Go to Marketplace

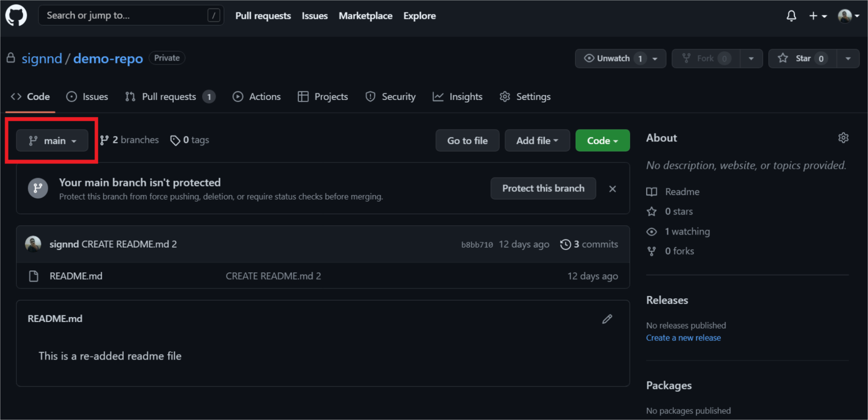365,16
